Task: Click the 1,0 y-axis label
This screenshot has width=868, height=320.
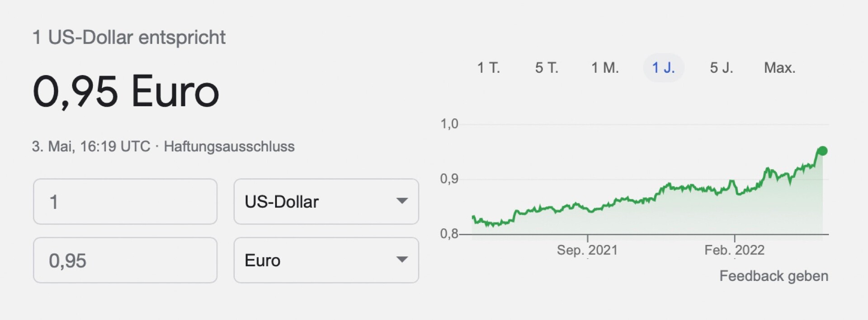Action: click(x=449, y=124)
